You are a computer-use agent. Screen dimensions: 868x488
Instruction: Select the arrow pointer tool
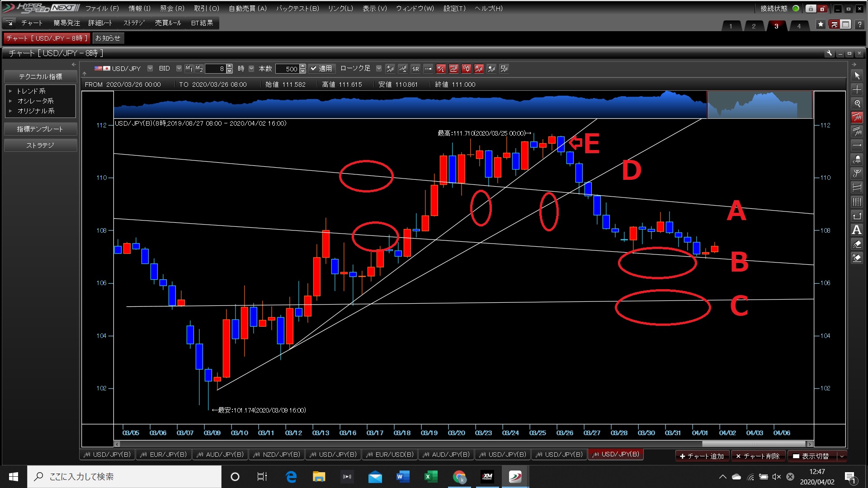click(x=857, y=75)
